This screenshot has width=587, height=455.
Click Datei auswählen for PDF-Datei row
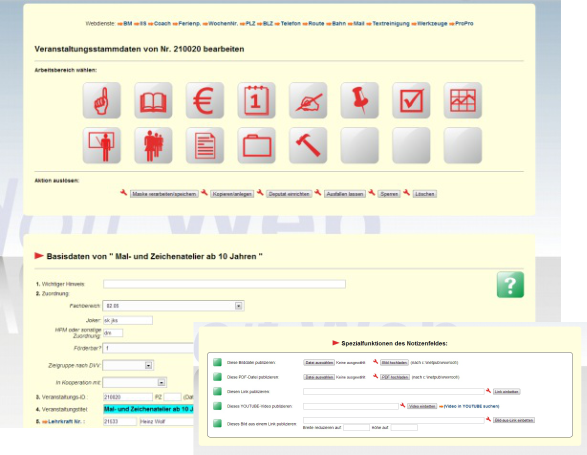[319, 377]
